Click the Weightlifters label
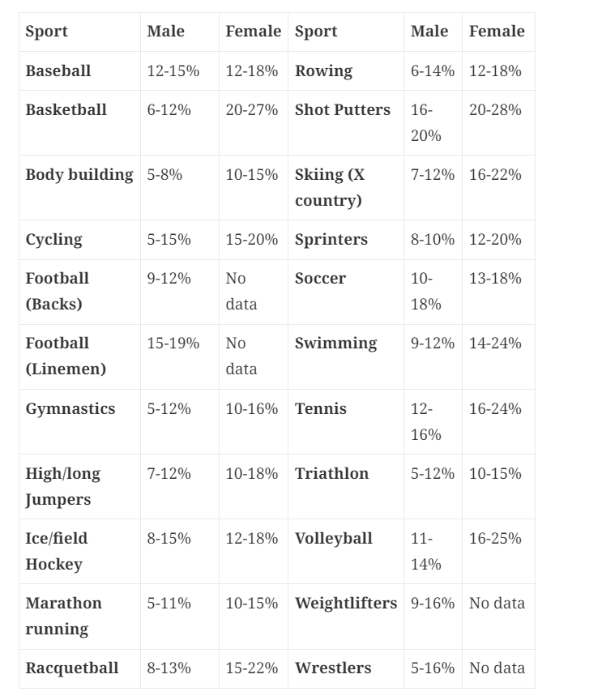 coord(346,603)
